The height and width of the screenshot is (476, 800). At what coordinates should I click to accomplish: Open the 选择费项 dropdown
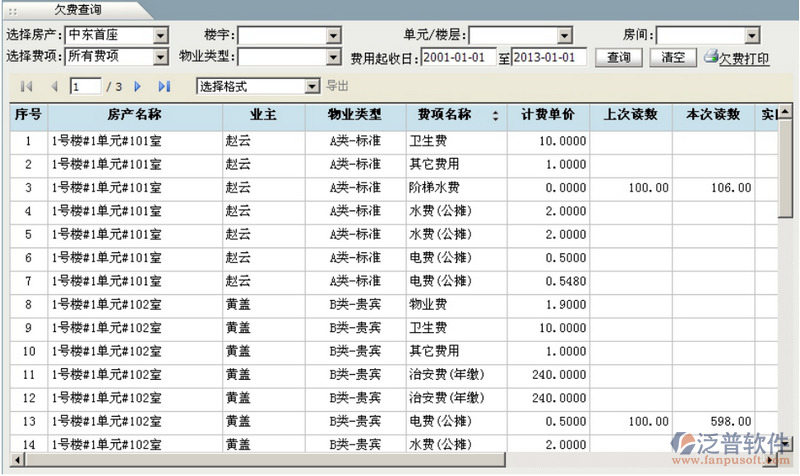[x=161, y=56]
